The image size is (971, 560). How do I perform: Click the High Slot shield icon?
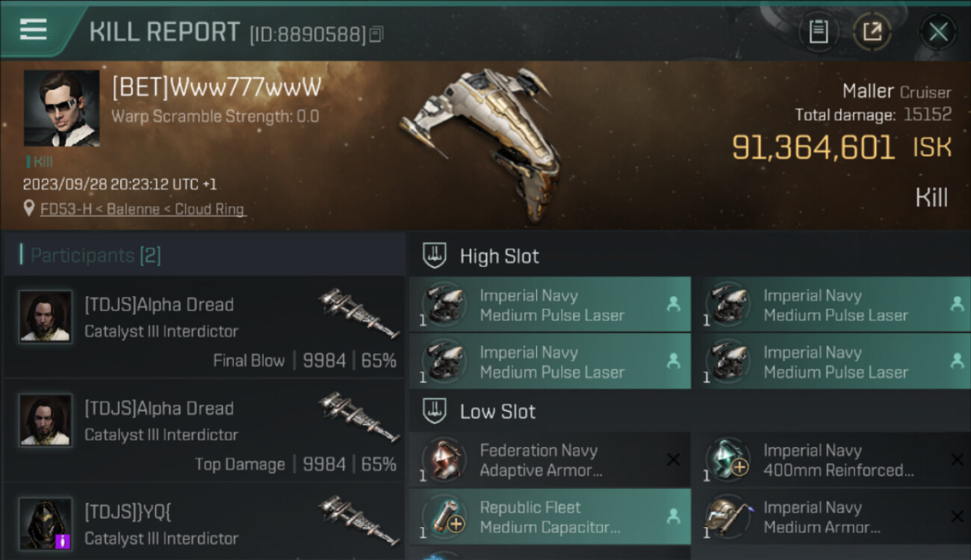(x=434, y=255)
